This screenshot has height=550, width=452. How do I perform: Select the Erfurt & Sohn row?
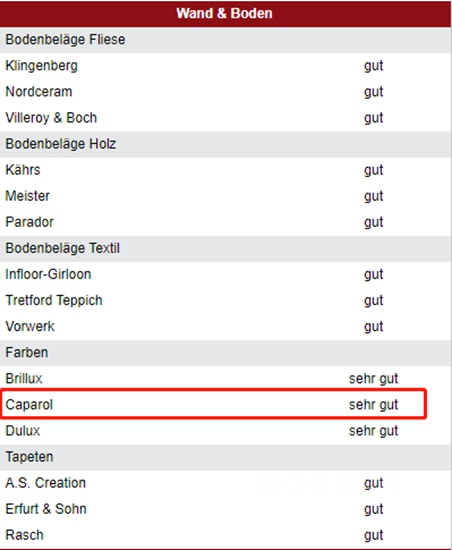[x=225, y=509]
